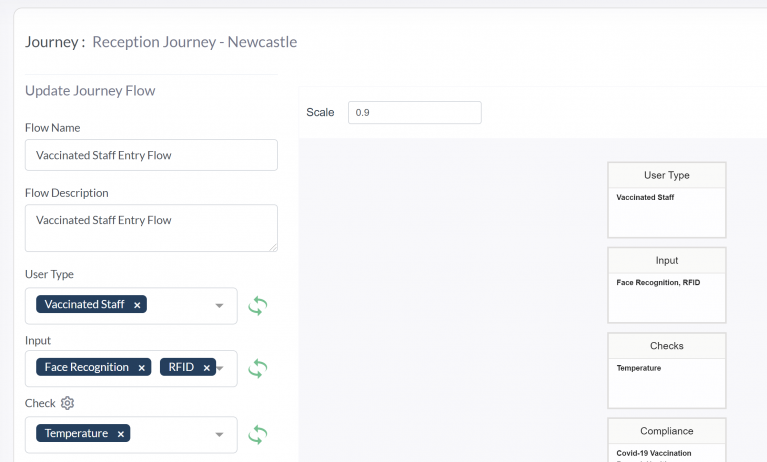
Task: Remove RFID tag from Input
Action: 207,368
